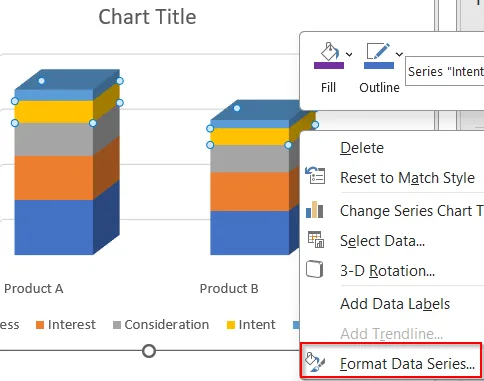Choose Delete from the context menu

pos(362,148)
